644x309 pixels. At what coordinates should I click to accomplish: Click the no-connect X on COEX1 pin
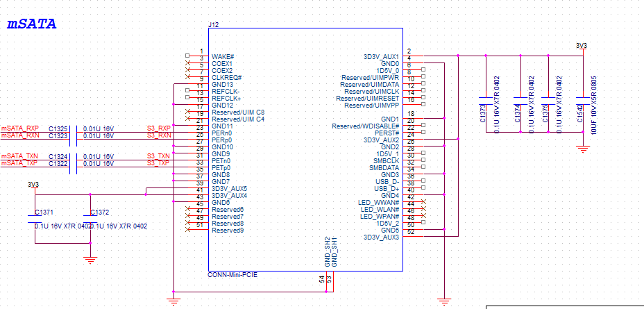pos(187,62)
